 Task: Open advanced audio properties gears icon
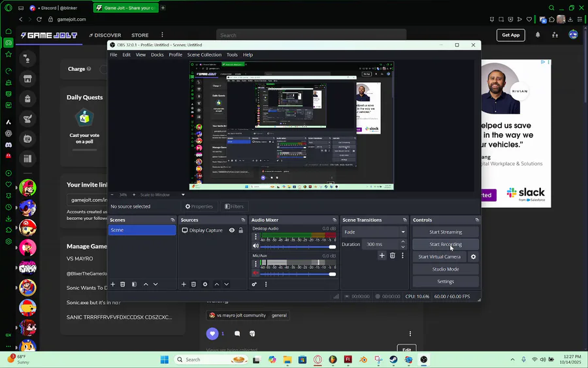[254, 284]
